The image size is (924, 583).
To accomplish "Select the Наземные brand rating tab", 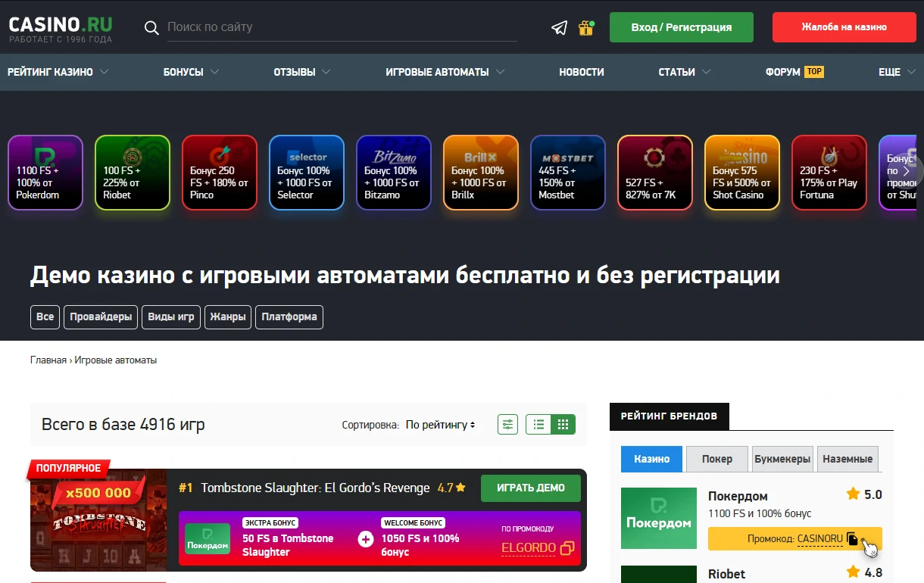I will point(848,459).
